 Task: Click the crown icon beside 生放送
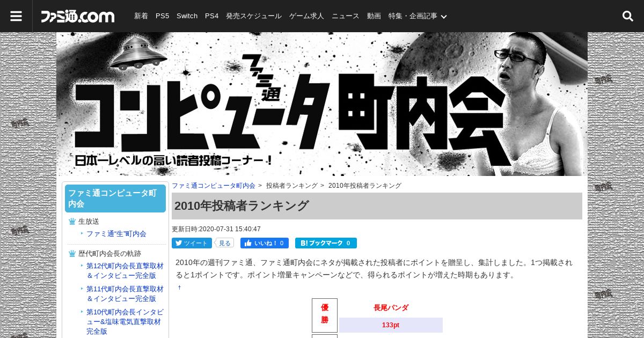click(x=72, y=221)
